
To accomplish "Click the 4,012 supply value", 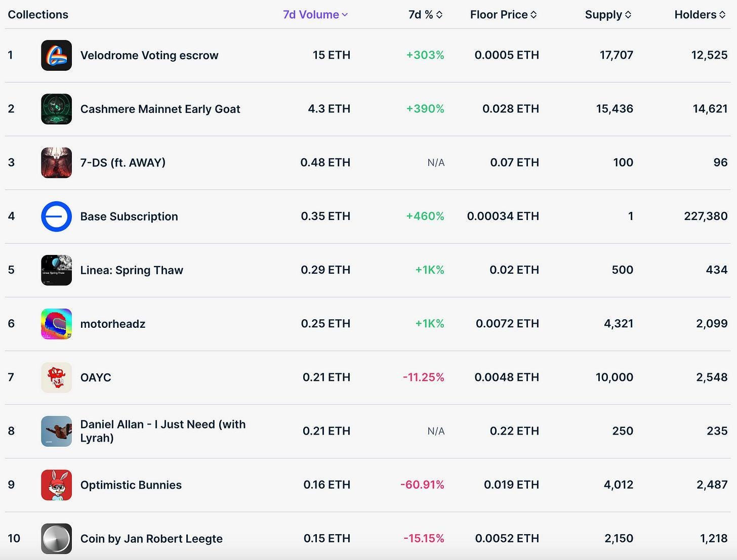I will (x=619, y=485).
